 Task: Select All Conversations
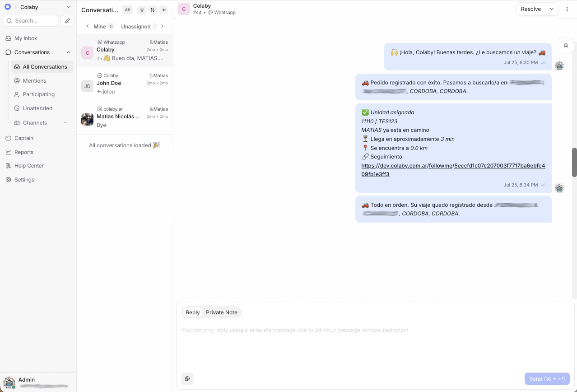pos(42,67)
